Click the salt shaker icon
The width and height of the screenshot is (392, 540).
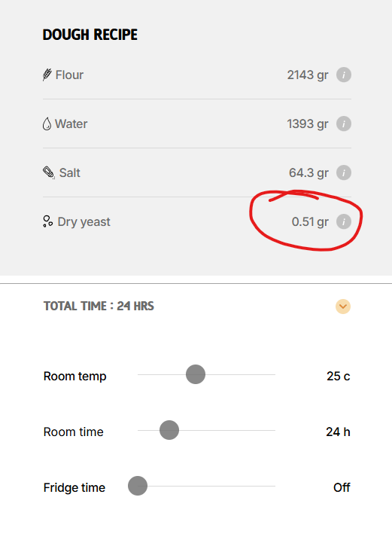point(48,172)
